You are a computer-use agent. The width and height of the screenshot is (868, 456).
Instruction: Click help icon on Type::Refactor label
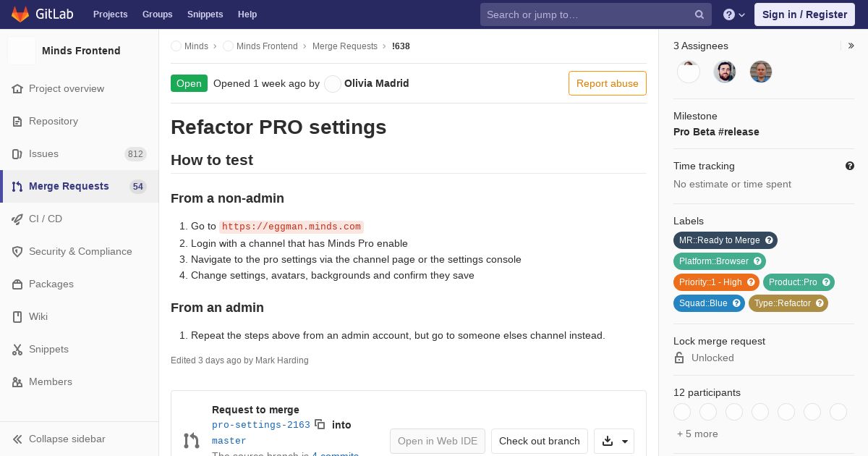(x=820, y=303)
